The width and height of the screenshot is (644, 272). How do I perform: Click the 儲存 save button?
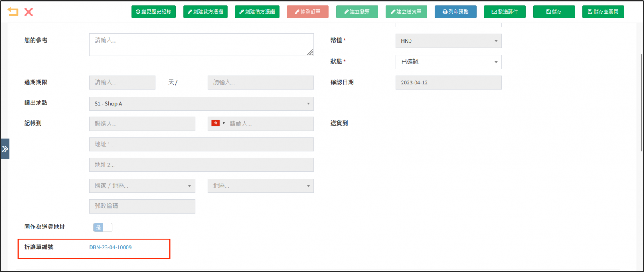click(554, 12)
